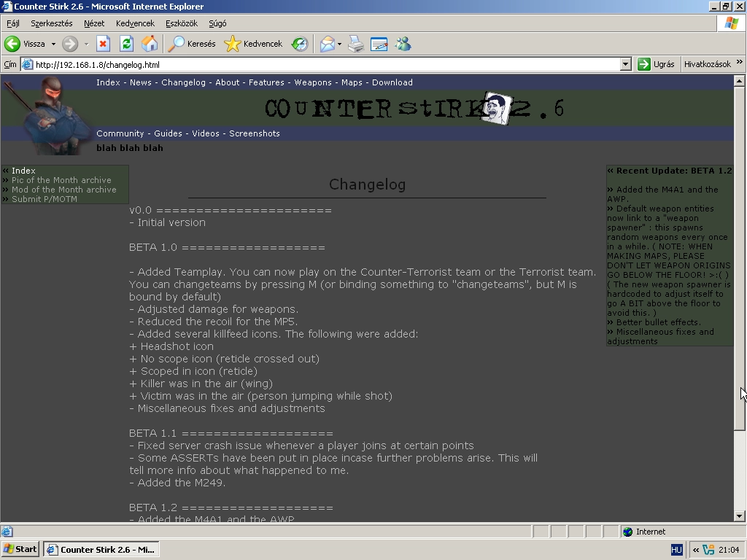Image resolution: width=747 pixels, height=560 pixels.
Task: Click the Forward arrow icon
Action: [70, 44]
